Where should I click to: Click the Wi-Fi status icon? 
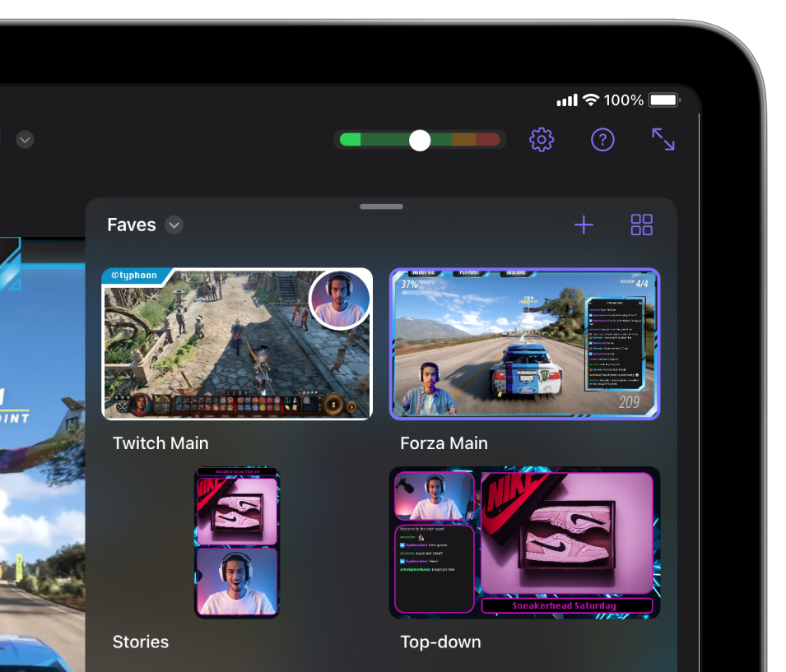pyautogui.click(x=591, y=100)
